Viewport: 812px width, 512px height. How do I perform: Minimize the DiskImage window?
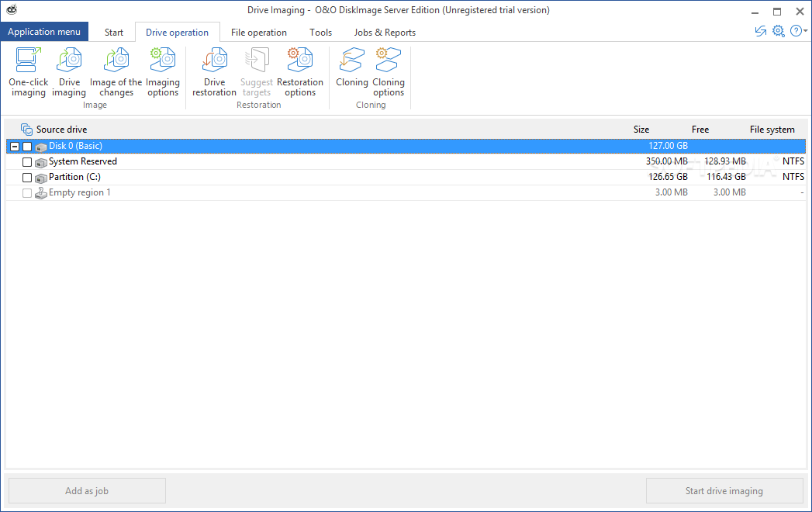point(755,12)
